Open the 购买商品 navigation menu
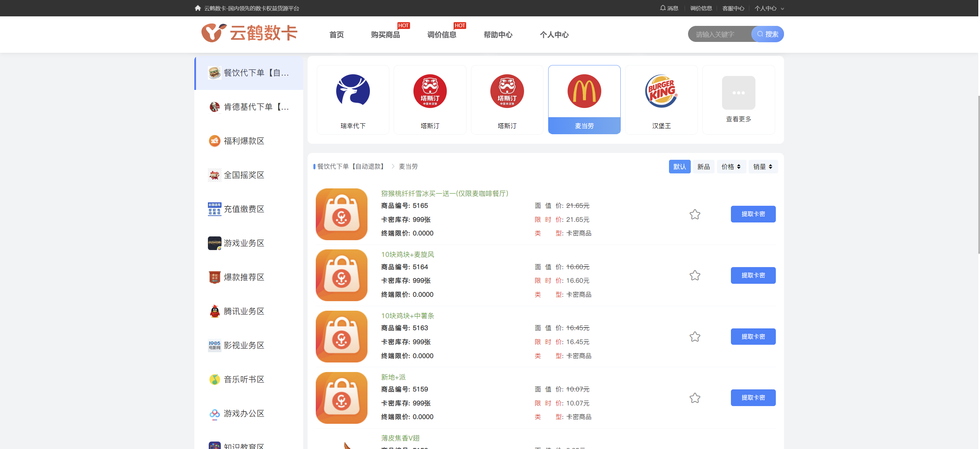 click(385, 35)
